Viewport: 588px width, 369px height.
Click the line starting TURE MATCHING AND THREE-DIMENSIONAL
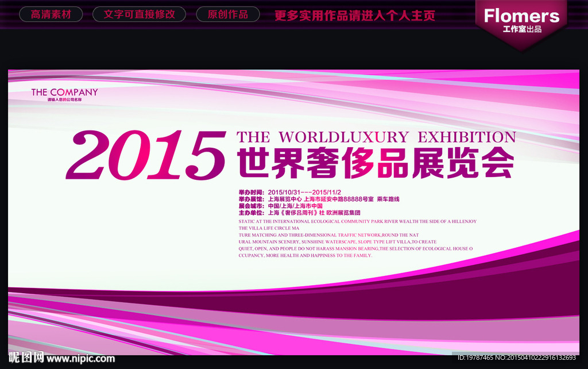(328, 235)
